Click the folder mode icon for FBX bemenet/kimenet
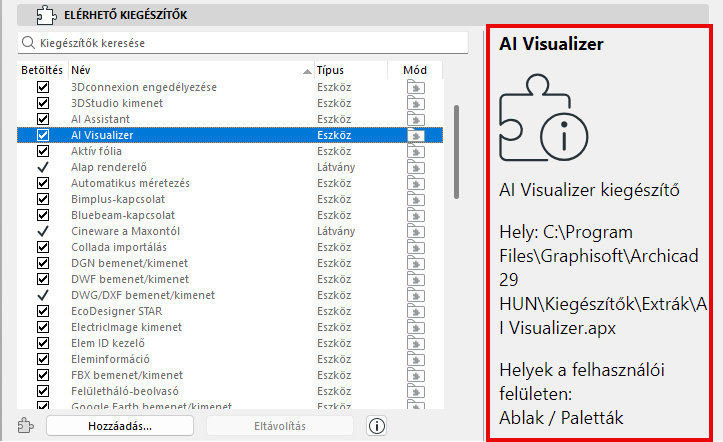723x442 pixels. coord(416,376)
